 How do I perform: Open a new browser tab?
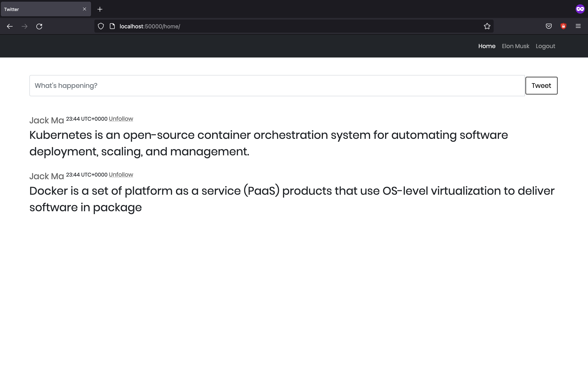100,9
